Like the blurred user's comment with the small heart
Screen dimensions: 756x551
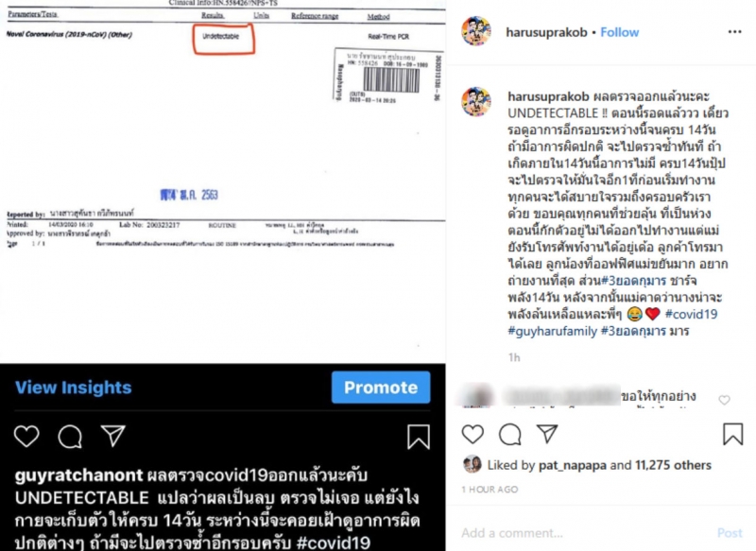(x=724, y=400)
